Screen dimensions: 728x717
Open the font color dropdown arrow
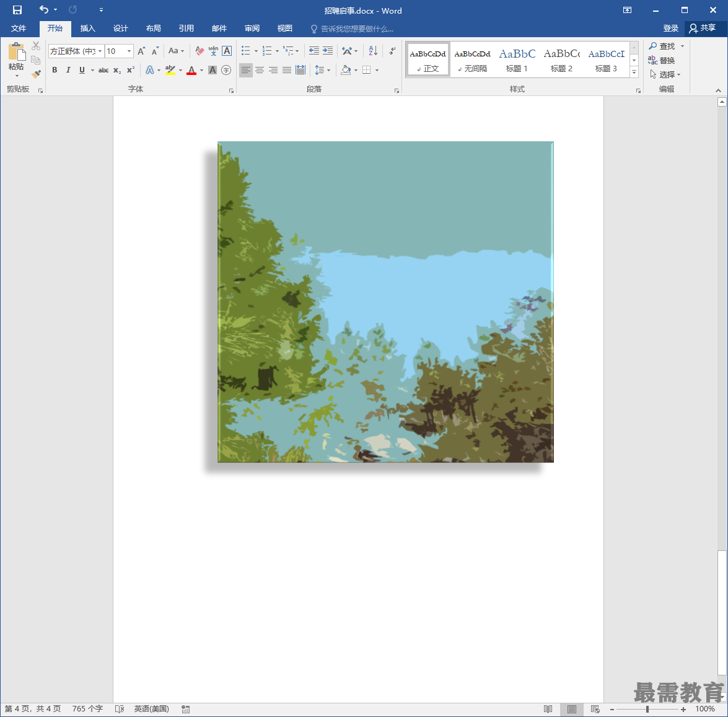point(201,71)
